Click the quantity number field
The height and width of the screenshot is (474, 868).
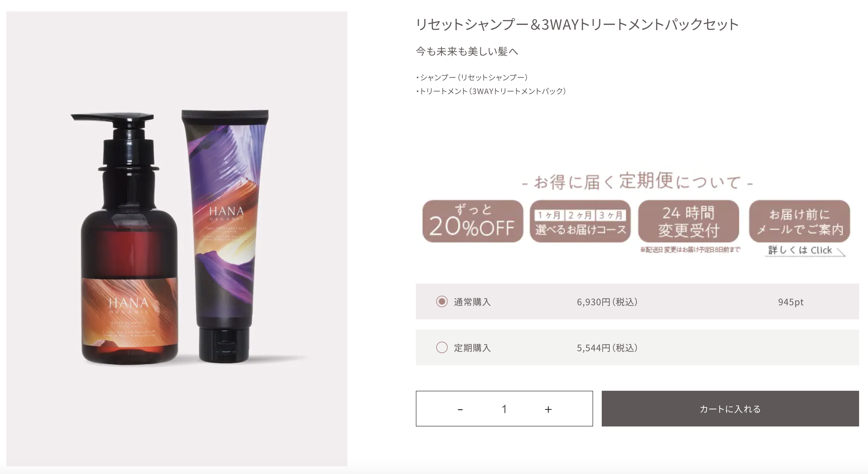(x=504, y=409)
